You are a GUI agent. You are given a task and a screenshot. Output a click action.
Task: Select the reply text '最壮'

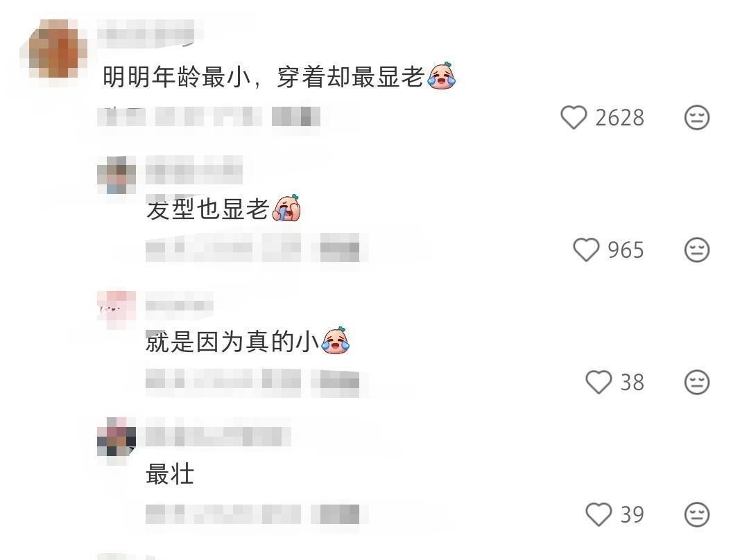click(x=170, y=474)
